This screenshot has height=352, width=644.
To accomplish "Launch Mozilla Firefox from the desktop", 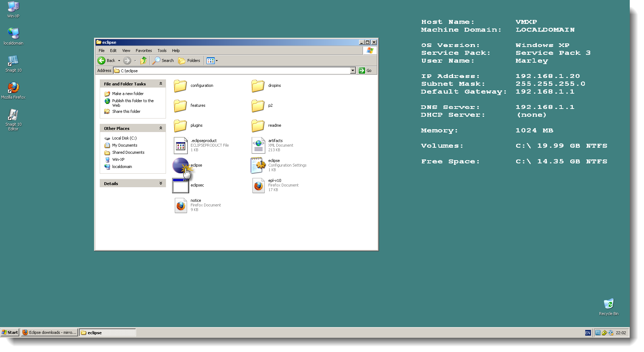I will [x=14, y=89].
